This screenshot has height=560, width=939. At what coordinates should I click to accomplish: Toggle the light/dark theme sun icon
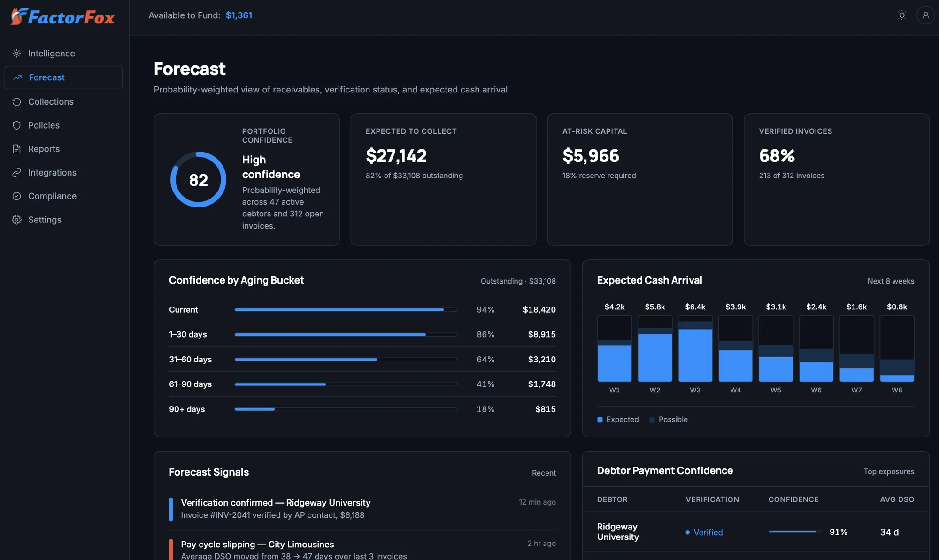coord(901,15)
